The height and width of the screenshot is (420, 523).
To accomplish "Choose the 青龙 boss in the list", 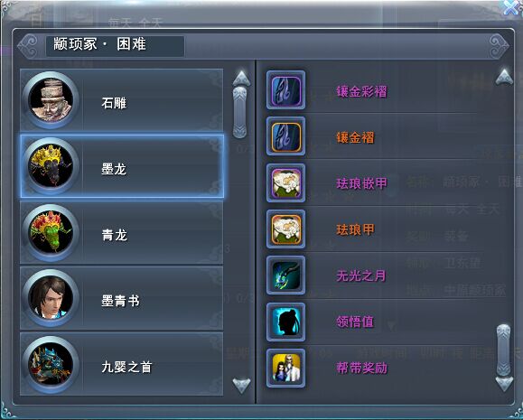I will point(122,232).
